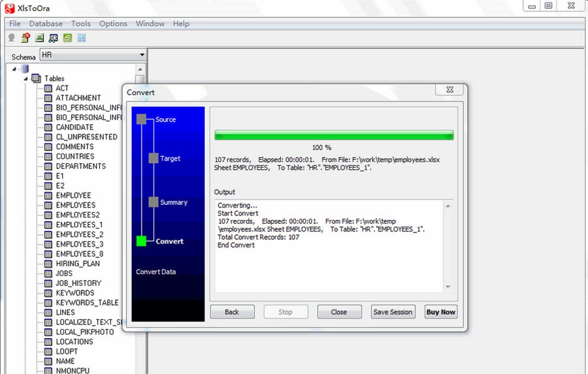Click the table icon beside EMPLOYEES_1
This screenshot has width=588, height=374.
pos(48,225)
